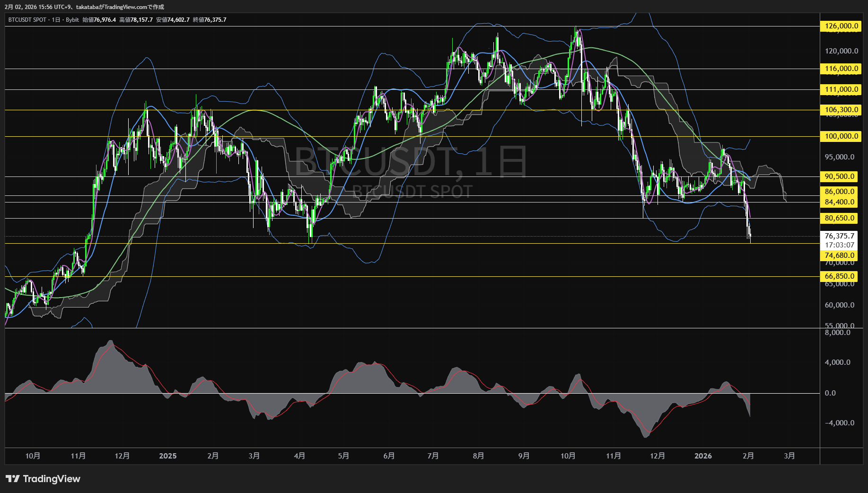Select the 4月 label on time axis
868x493 pixels.
coord(299,456)
